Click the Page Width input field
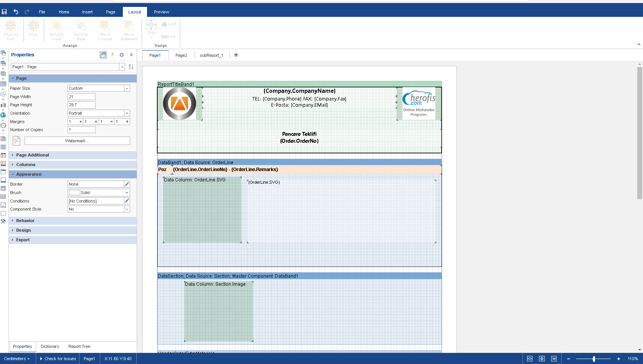The height and width of the screenshot is (364, 643). click(x=81, y=97)
